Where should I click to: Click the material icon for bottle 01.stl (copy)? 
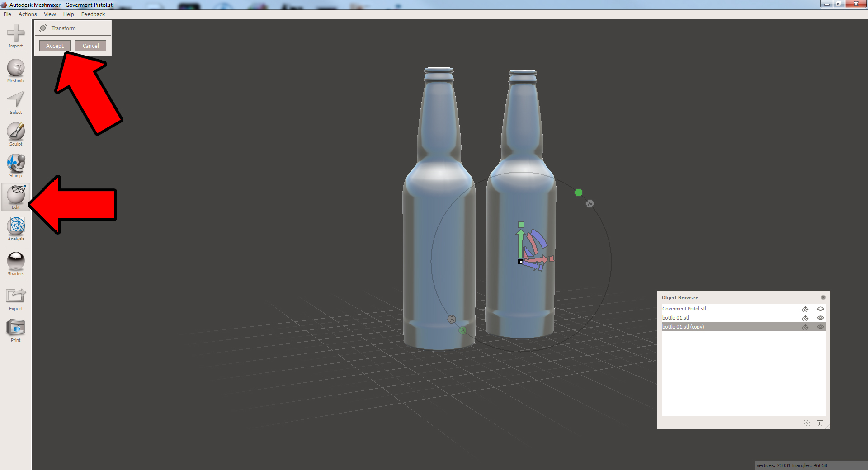[x=805, y=327]
